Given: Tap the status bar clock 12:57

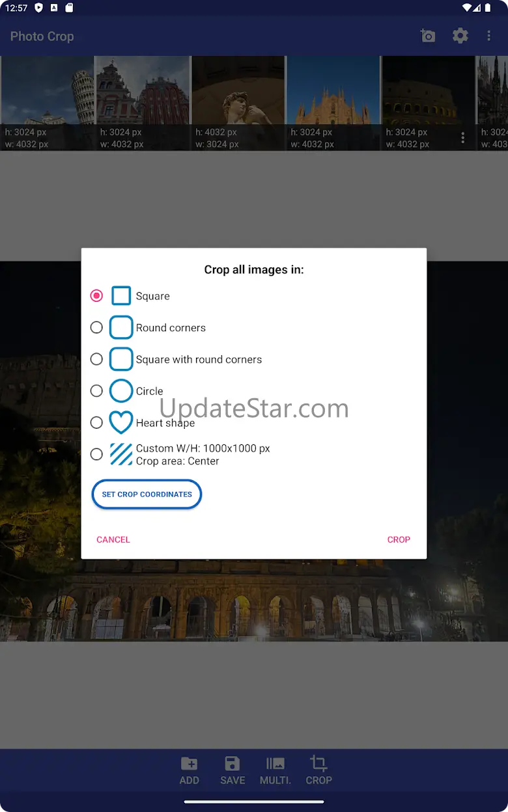Looking at the screenshot, I should [16, 8].
